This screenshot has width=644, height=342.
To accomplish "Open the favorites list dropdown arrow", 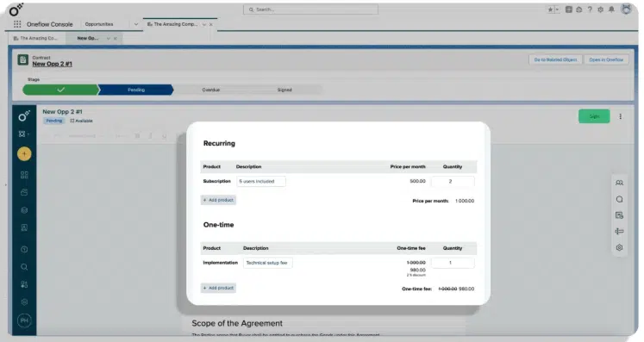I will 557,9.
